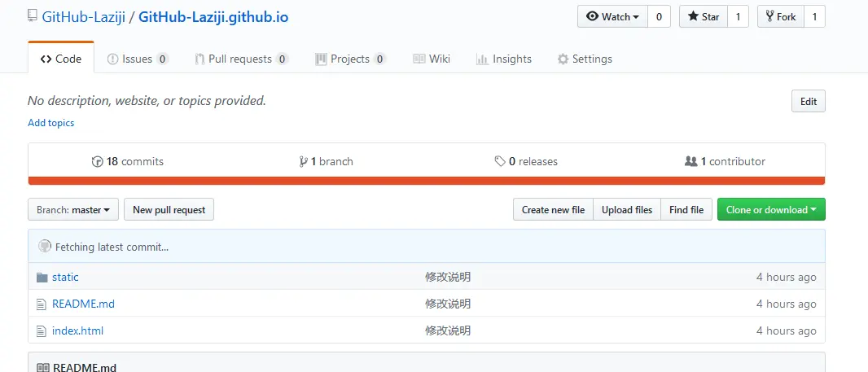The width and height of the screenshot is (868, 372).
Task: Click the New pull request button
Action: (x=169, y=210)
